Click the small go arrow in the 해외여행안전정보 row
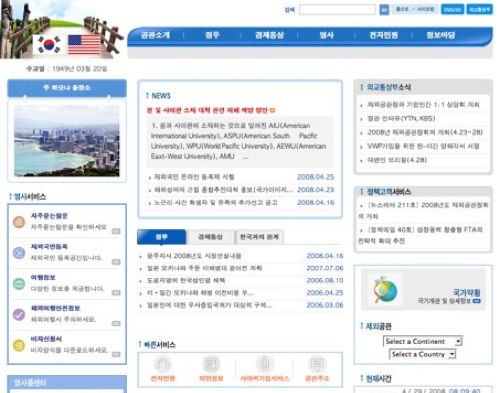The height and width of the screenshot is (393, 500). point(116,323)
